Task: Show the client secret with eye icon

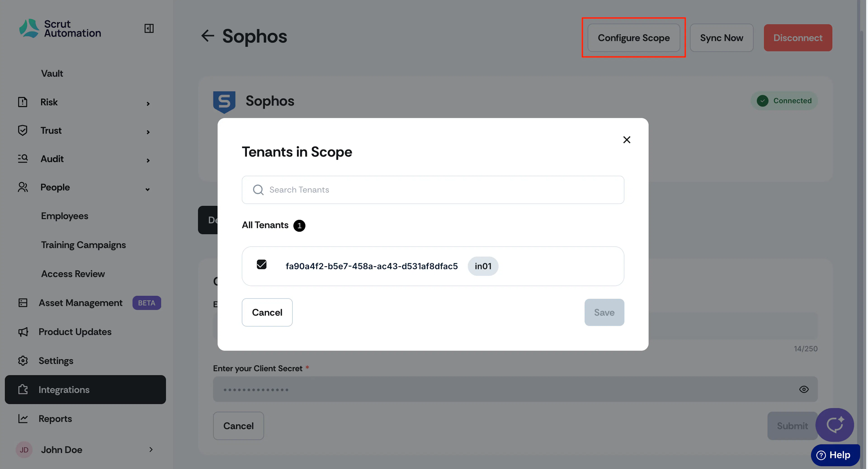Action: (x=804, y=389)
